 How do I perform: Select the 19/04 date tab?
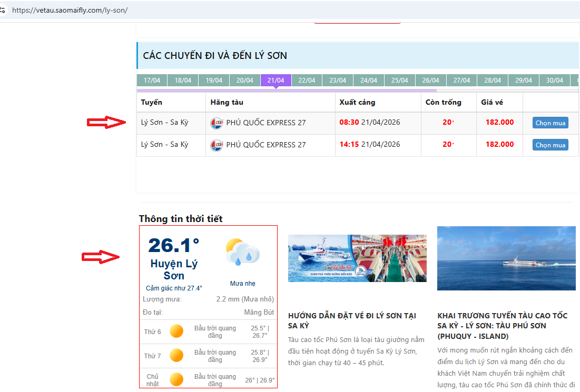(x=214, y=80)
